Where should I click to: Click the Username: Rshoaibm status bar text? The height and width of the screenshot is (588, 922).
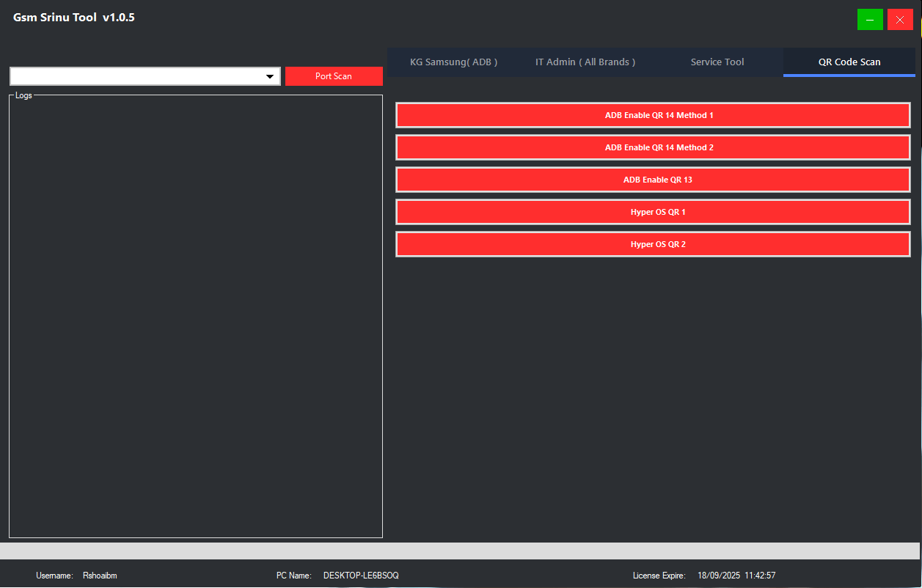[x=77, y=576]
